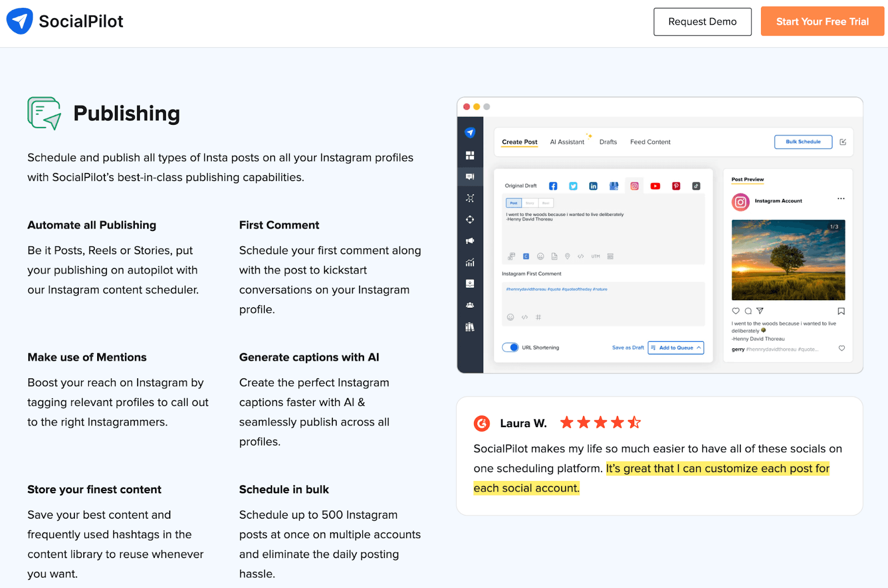Click the media upload icon in composer
Image resolution: width=888 pixels, height=588 pixels.
click(511, 256)
